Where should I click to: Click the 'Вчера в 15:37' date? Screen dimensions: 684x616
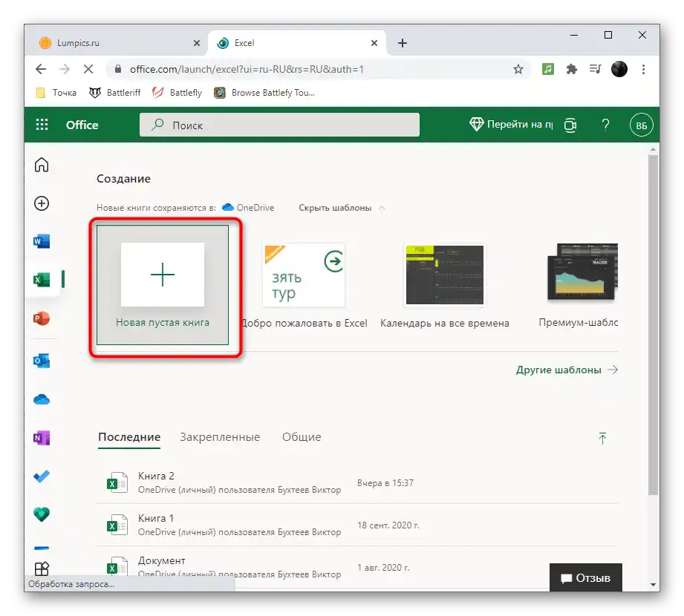(x=385, y=482)
